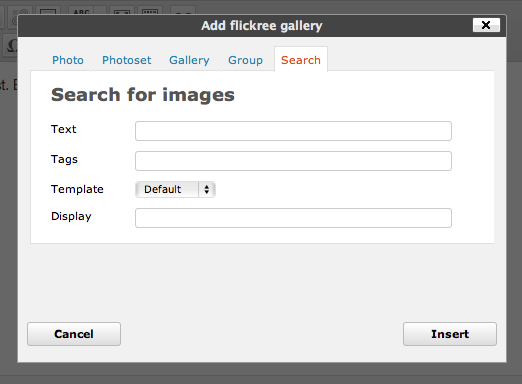Click the active Search tab
522x384 pixels.
[301, 60]
